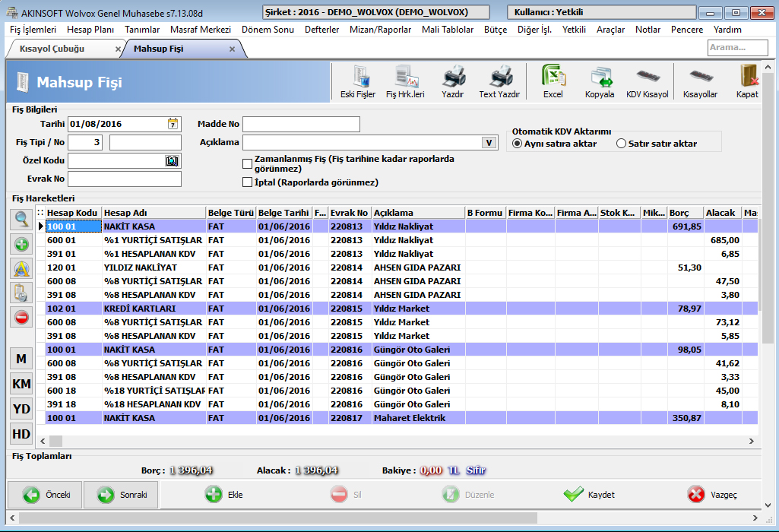This screenshot has width=779, height=532.
Task: Click the YD side button
Action: 21,409
